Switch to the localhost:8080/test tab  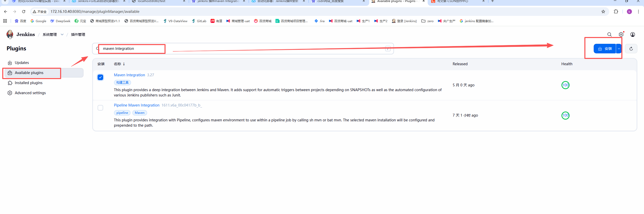tap(158, 2)
